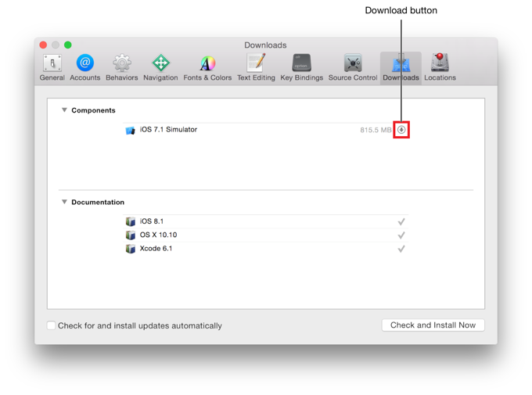
Task: Download the iOS 7.1 Simulator component
Action: coord(401,130)
